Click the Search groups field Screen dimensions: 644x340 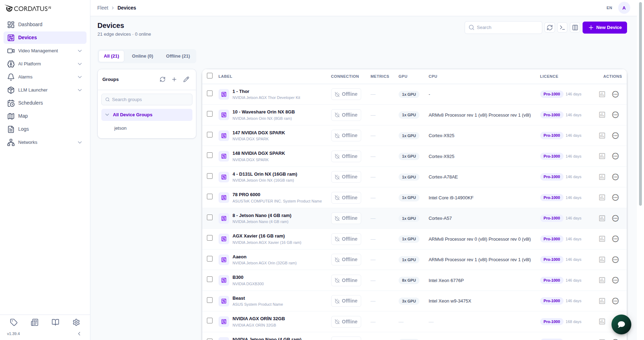click(147, 100)
